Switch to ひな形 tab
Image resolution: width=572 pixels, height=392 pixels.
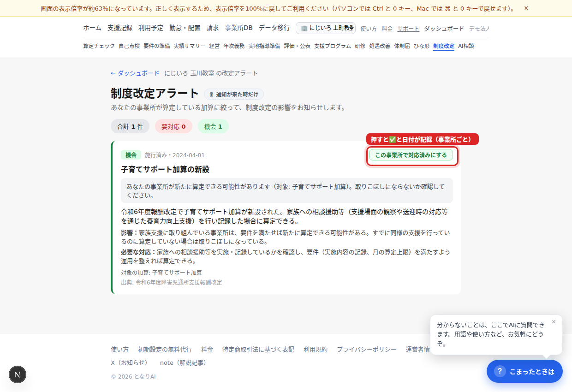point(422,46)
